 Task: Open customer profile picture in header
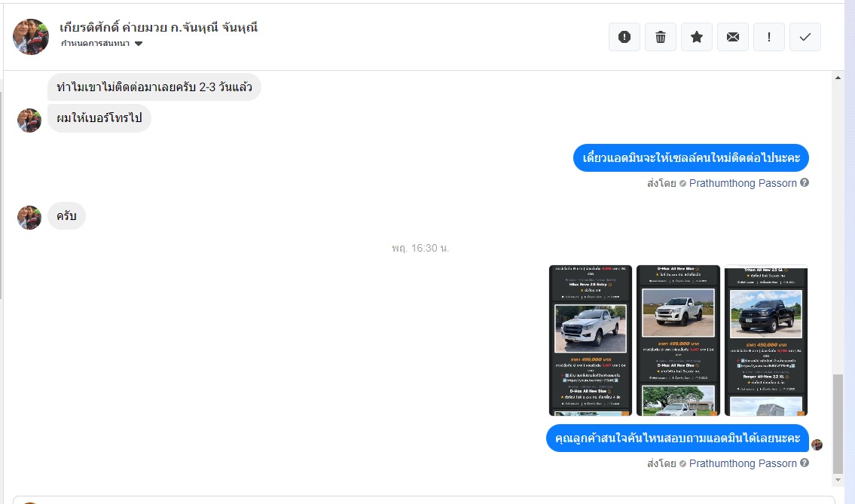(31, 37)
